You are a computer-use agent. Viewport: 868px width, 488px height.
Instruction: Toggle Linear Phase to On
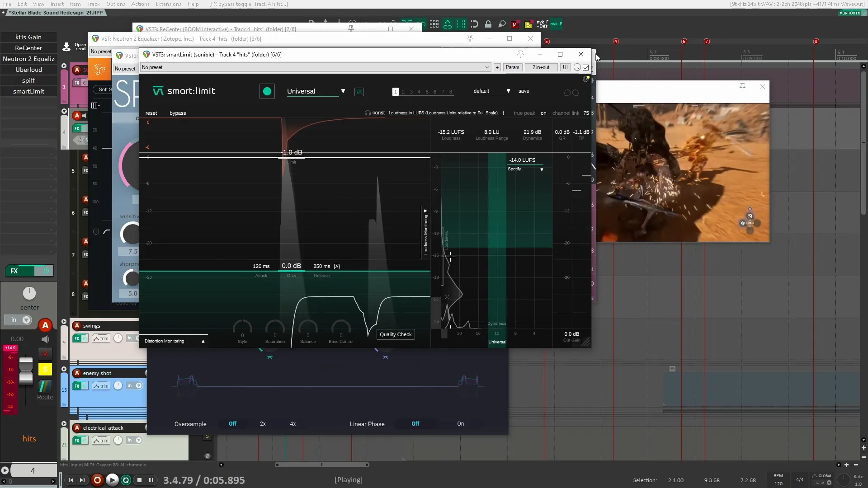461,424
